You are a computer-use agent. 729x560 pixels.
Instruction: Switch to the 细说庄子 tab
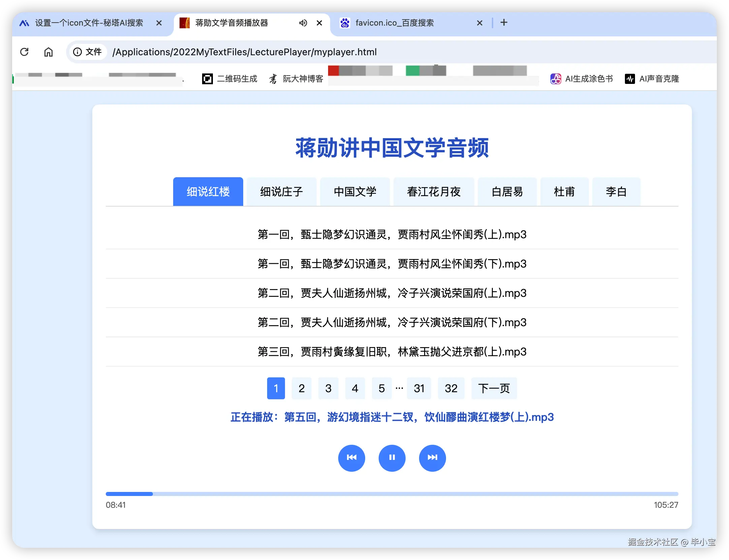281,192
